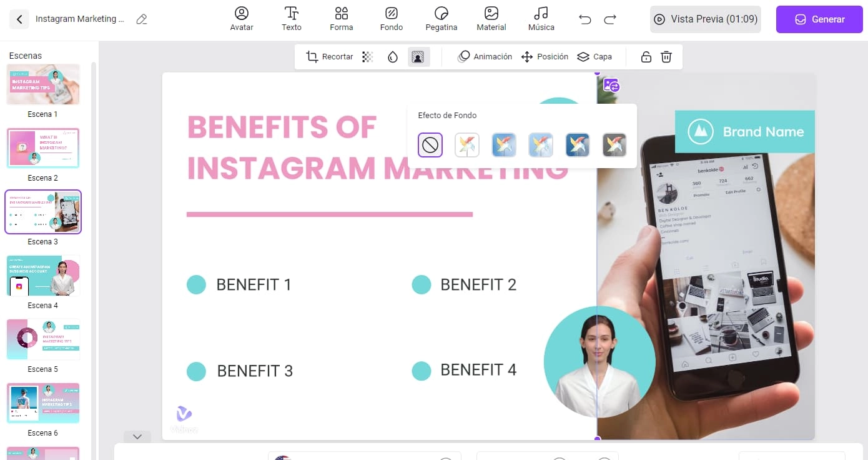
Task: Click the teal bullet beside BENEFIT 1
Action: click(x=196, y=284)
